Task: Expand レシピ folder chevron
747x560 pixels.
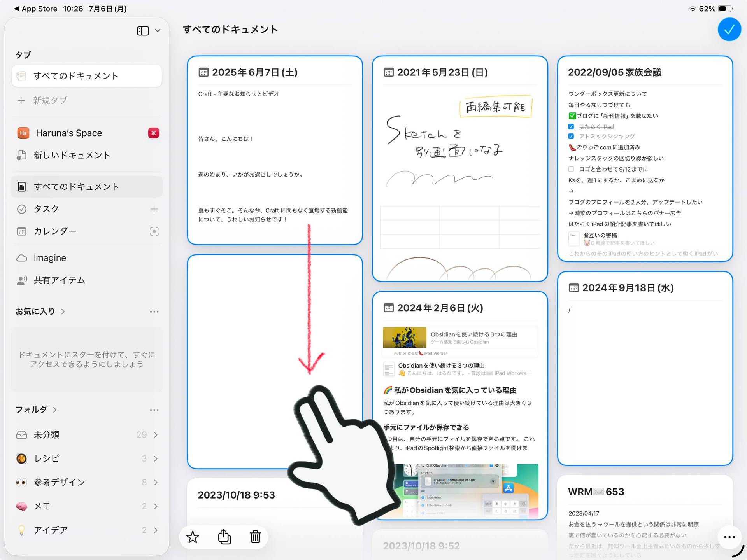Action: [156, 459]
